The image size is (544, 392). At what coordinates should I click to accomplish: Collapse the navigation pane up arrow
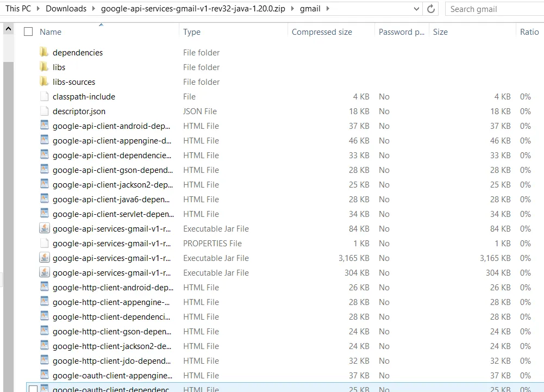pos(8,29)
